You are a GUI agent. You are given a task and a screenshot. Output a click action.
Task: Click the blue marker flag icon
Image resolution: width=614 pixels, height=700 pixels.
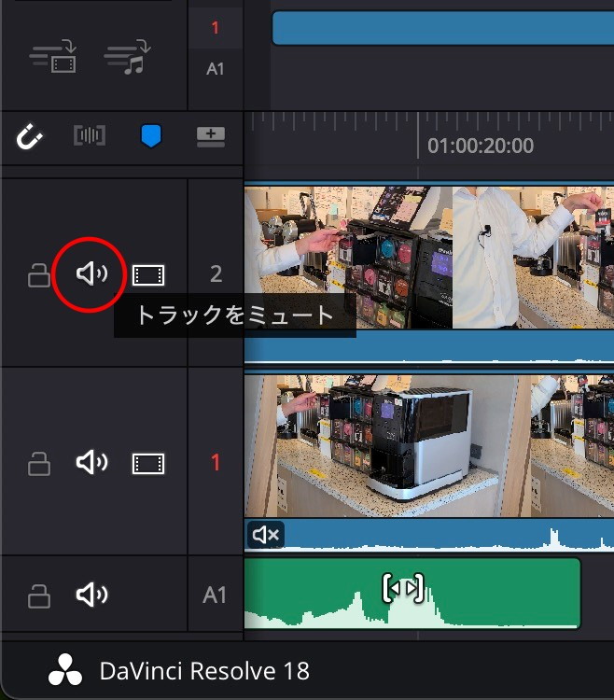[x=151, y=135]
